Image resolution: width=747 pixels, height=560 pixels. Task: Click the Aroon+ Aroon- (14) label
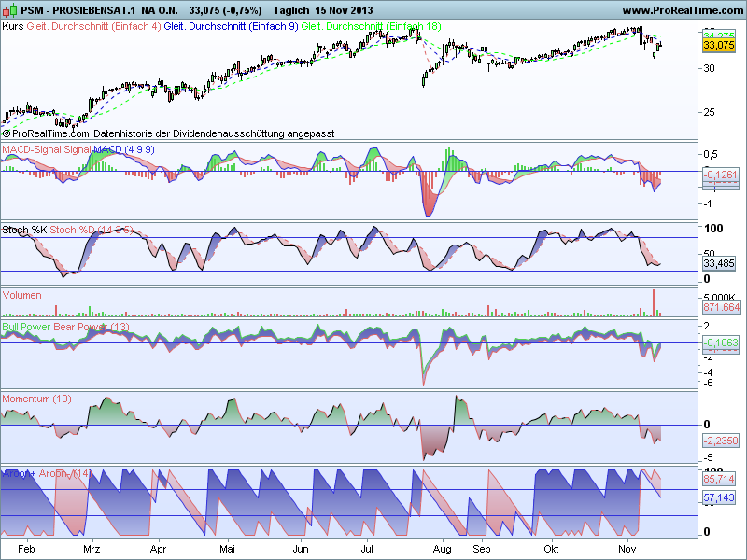[46, 473]
